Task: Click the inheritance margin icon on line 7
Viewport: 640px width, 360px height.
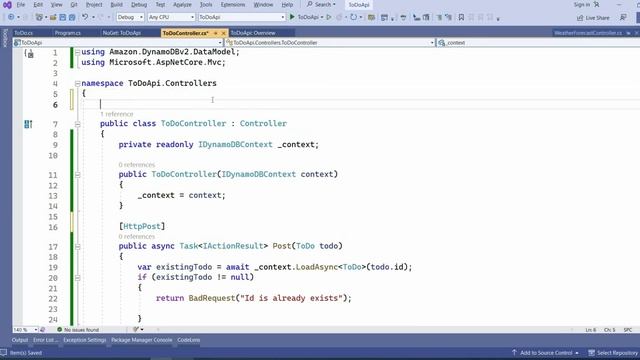Action: click(x=28, y=124)
